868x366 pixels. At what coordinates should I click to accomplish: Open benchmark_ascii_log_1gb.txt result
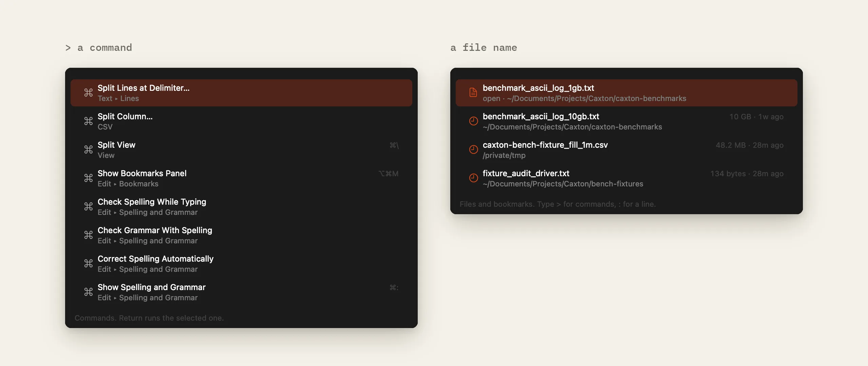[x=627, y=93]
